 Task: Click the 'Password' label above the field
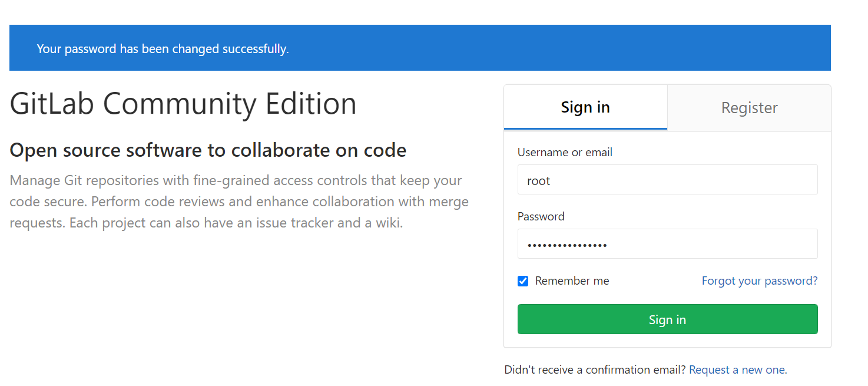(x=541, y=217)
